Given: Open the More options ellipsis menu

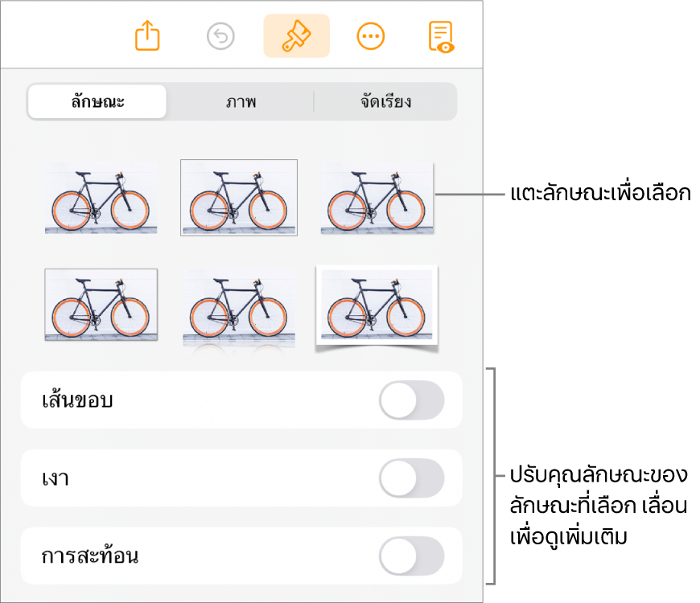Looking at the screenshot, I should (x=371, y=36).
